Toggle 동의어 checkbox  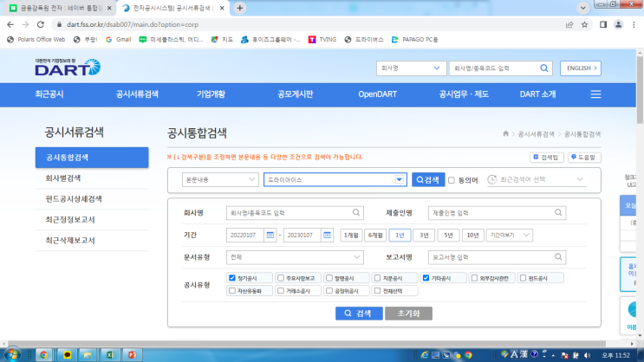[x=452, y=180]
